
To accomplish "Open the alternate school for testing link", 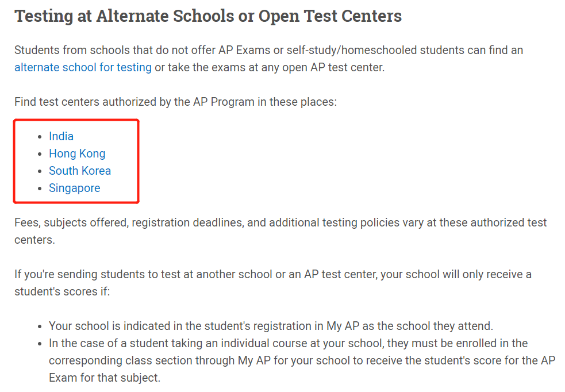I will tap(83, 67).
